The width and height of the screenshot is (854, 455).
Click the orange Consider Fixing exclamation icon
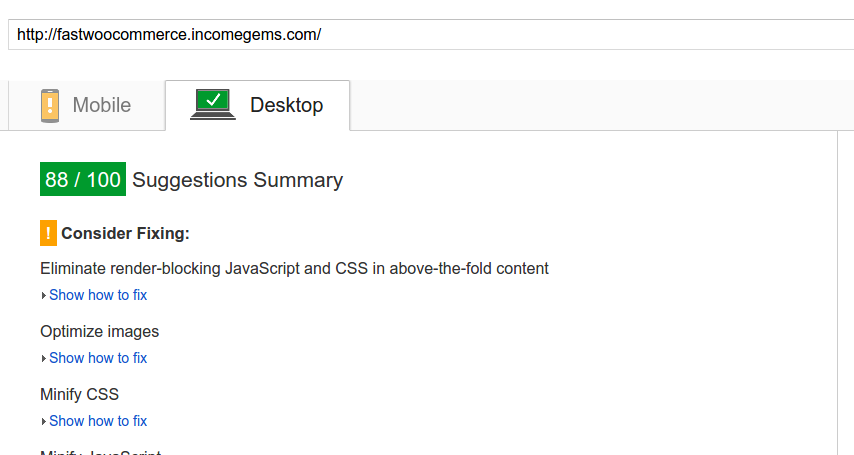tap(48, 233)
